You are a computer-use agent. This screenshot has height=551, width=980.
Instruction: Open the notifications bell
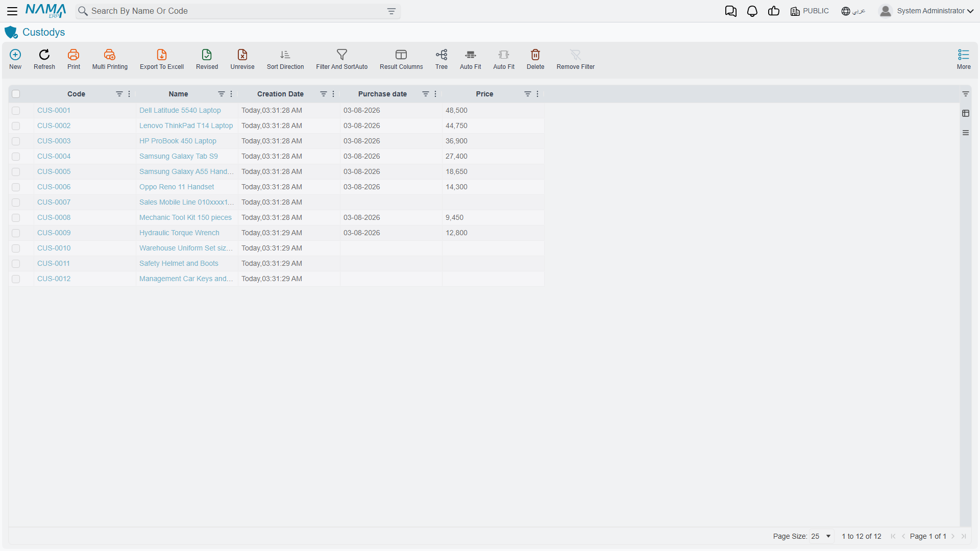pos(752,11)
